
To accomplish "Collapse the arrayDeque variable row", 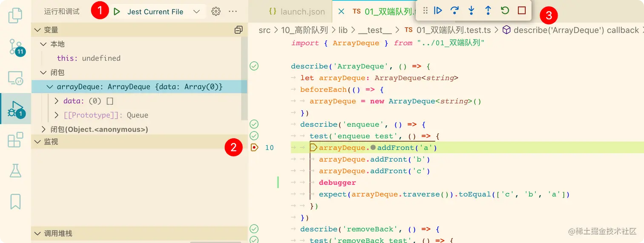I will point(139,87).
